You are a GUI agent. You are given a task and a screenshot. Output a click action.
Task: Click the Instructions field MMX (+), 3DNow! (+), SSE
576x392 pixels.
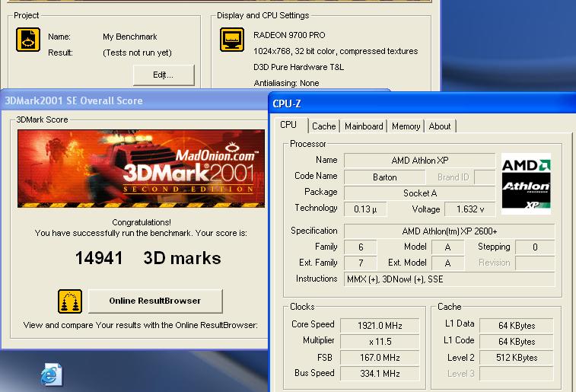coord(449,279)
